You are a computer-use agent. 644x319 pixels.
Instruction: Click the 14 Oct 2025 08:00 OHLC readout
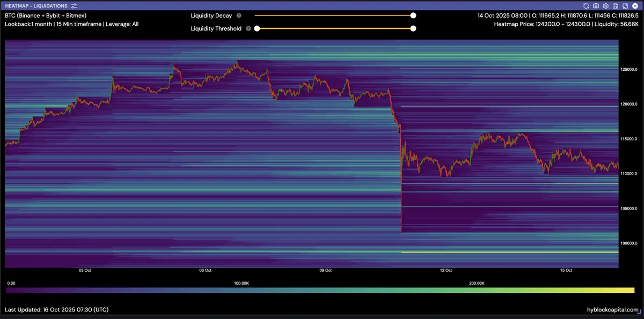(x=558, y=16)
